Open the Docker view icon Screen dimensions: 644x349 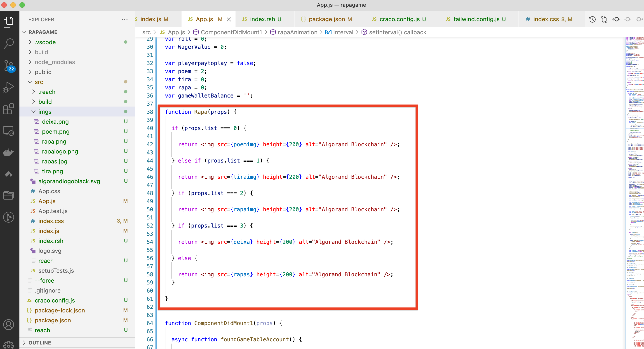(x=9, y=152)
